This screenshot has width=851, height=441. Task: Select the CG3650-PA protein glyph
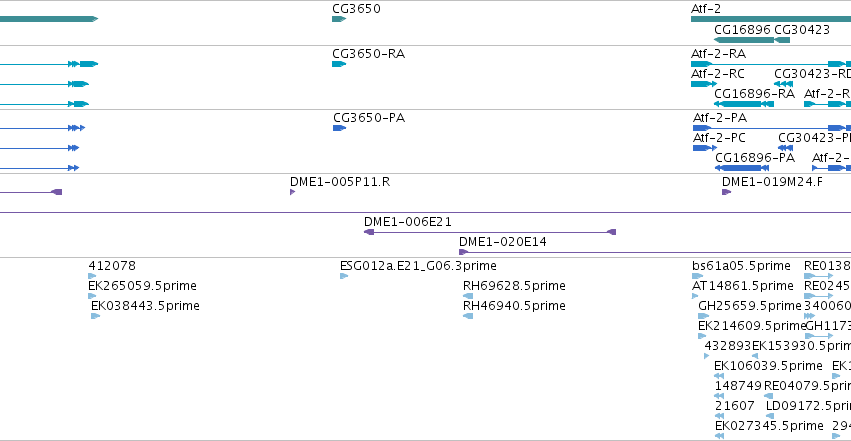pos(339,128)
